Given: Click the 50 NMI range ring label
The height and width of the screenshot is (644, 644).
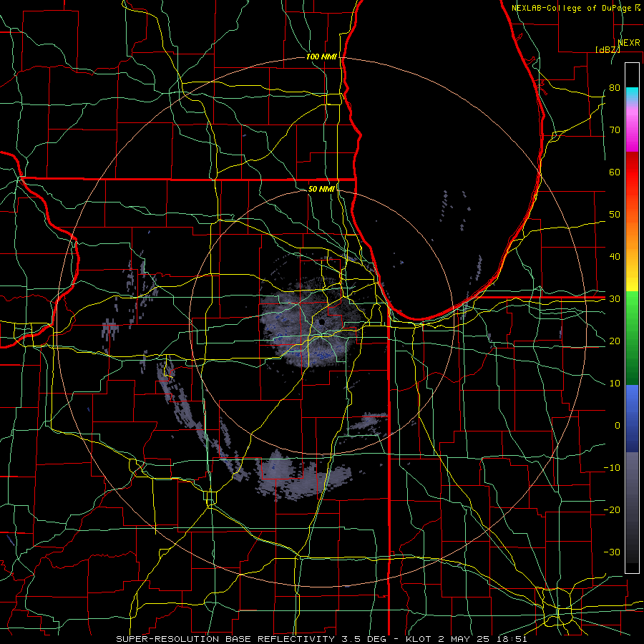Looking at the screenshot, I should [321, 189].
